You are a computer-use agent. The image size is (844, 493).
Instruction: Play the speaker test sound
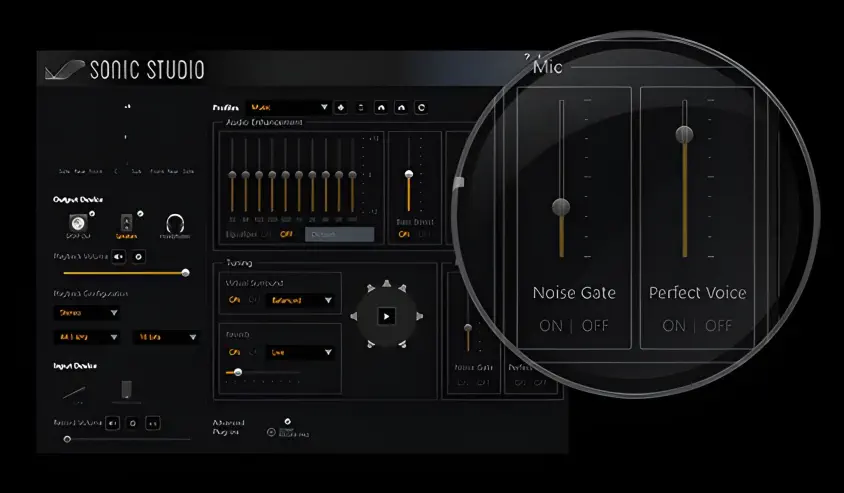386,316
